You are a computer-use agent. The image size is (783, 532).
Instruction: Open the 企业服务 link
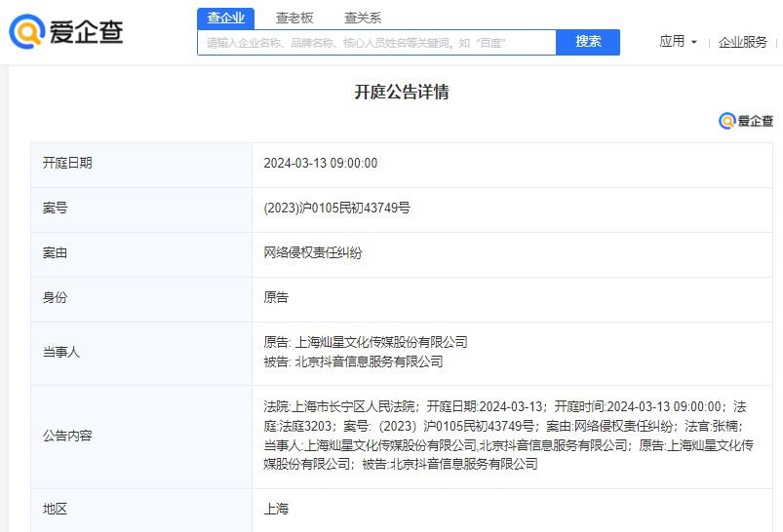click(742, 42)
